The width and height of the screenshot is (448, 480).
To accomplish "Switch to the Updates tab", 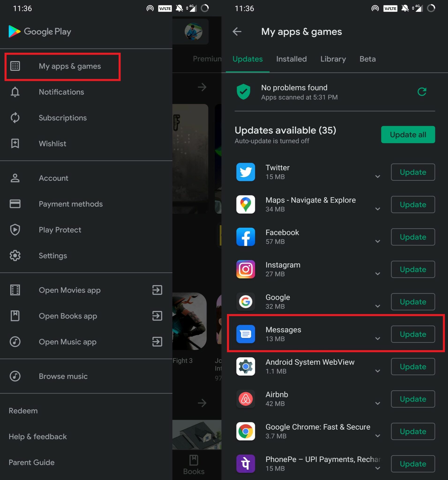I will 248,59.
